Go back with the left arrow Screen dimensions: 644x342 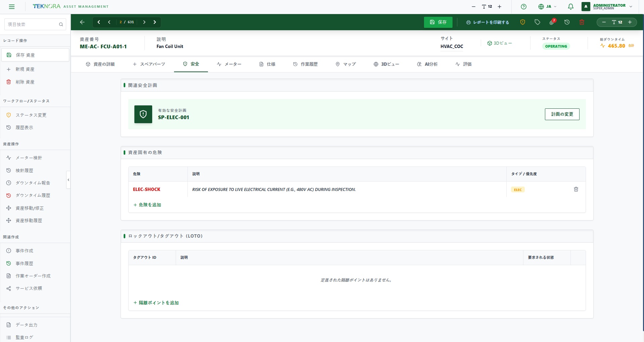[x=82, y=22]
